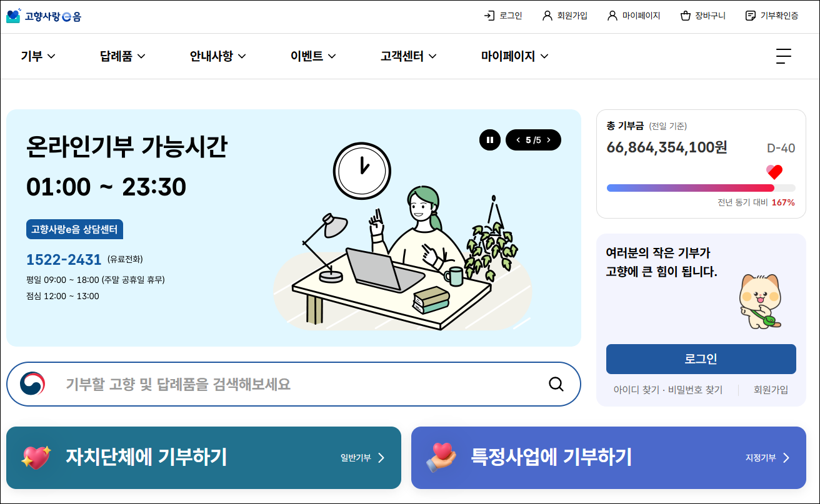This screenshot has height=504, width=820.
Task: Expand the 안내사항 dropdown menu
Action: coord(218,56)
